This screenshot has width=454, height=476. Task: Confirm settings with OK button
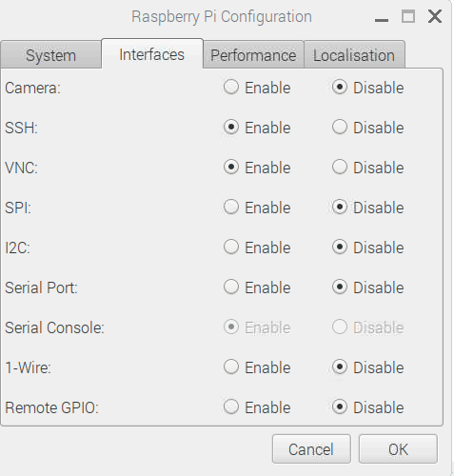398,449
